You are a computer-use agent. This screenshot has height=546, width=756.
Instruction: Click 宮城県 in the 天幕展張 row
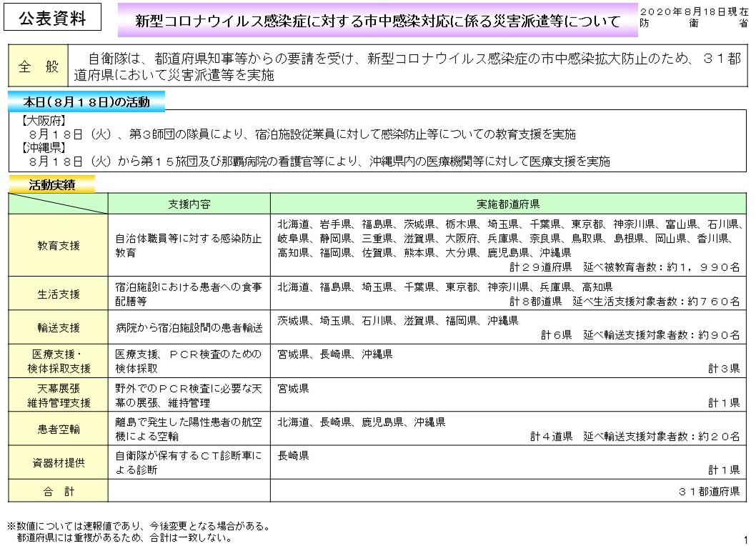pyautogui.click(x=293, y=388)
